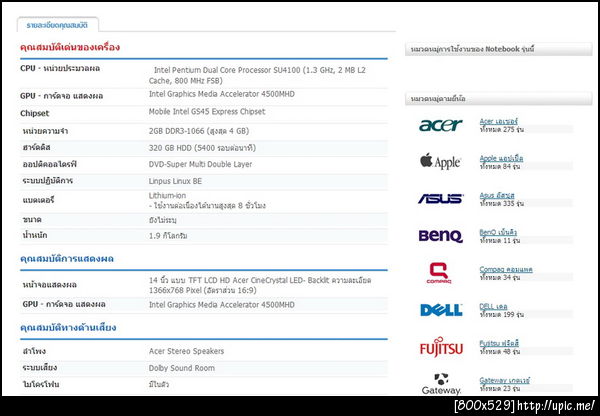Select the Intel Pentium Dual Core SU4100 text

(x=257, y=75)
